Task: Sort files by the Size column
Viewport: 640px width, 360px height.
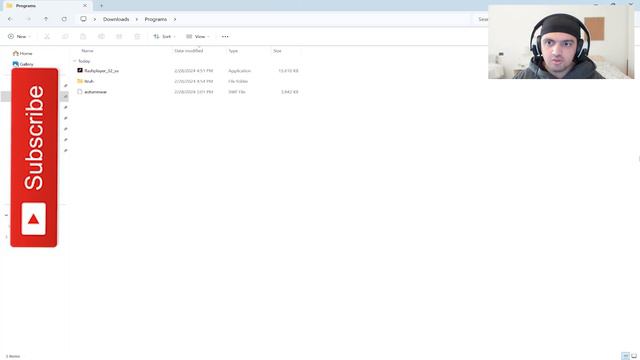Action: [277, 51]
